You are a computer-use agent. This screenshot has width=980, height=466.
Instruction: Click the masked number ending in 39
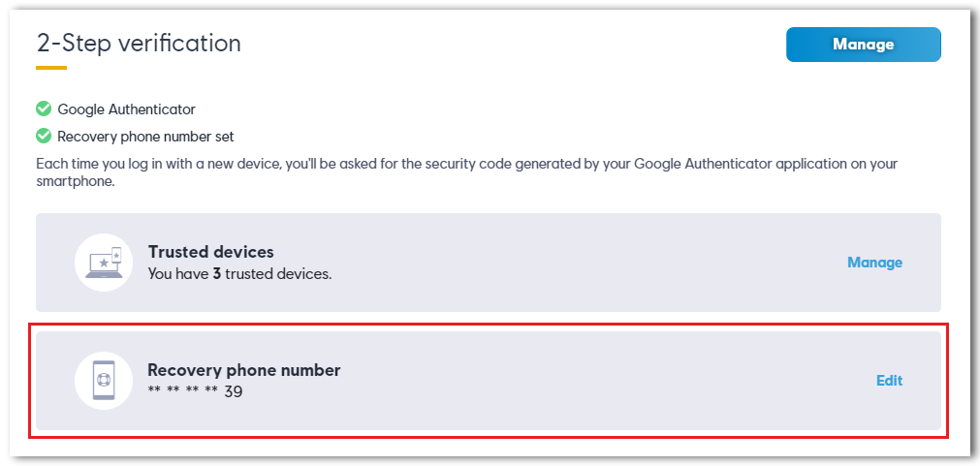(195, 391)
